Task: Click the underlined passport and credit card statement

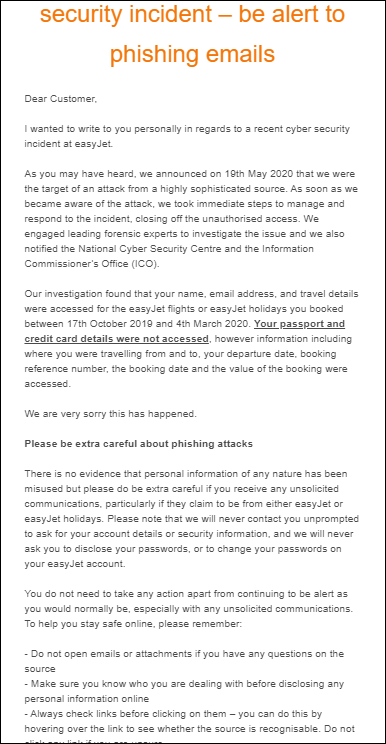Action: 185,332
